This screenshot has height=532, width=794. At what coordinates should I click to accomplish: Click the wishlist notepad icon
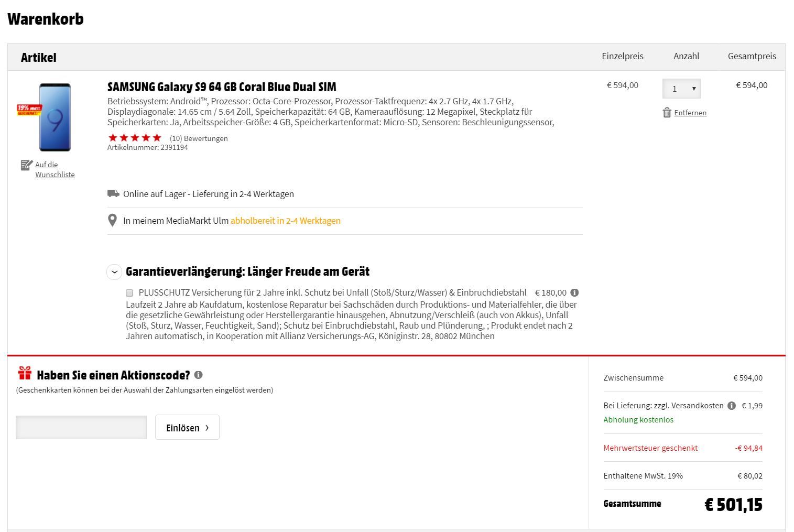(x=26, y=165)
